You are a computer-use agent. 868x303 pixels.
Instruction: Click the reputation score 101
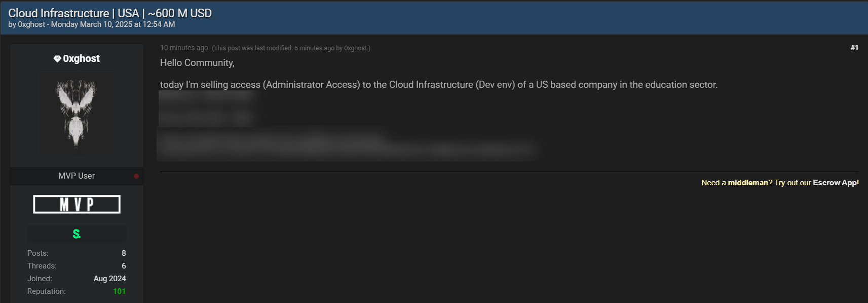point(119,291)
